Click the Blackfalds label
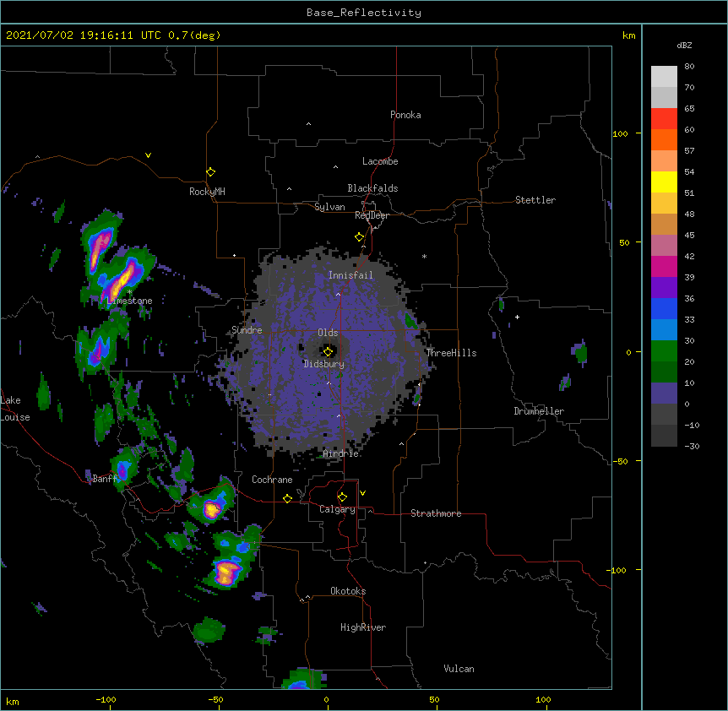The width and height of the screenshot is (728, 711). (372, 188)
